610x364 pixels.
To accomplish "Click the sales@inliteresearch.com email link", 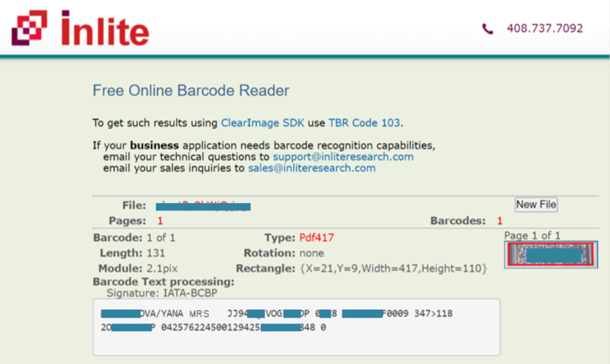I will coord(312,168).
